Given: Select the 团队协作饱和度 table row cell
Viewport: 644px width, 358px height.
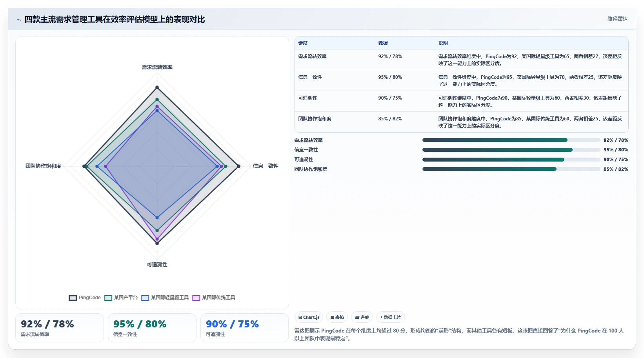Looking at the screenshot, I should coord(315,119).
